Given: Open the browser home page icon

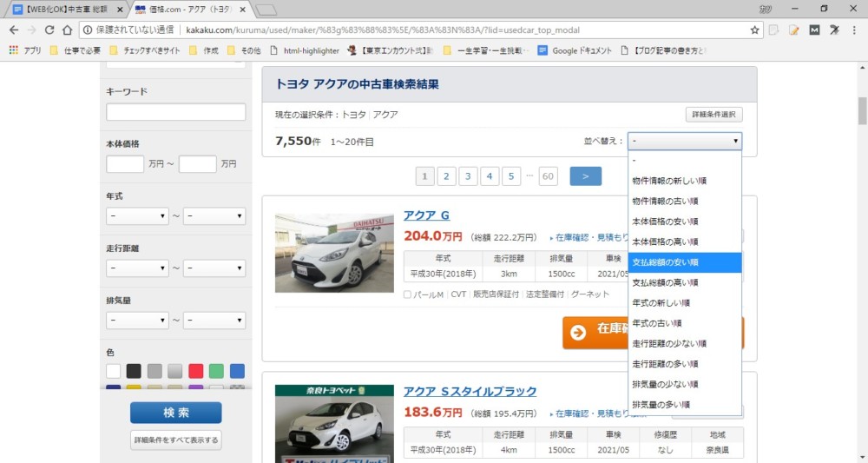Looking at the screenshot, I should 67,30.
